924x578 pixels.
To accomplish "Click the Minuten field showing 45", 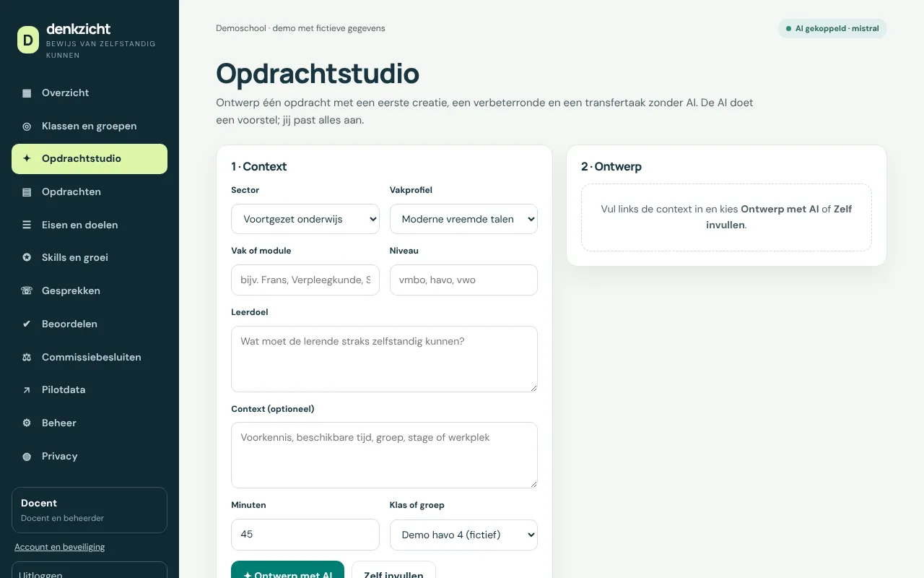I will [305, 535].
